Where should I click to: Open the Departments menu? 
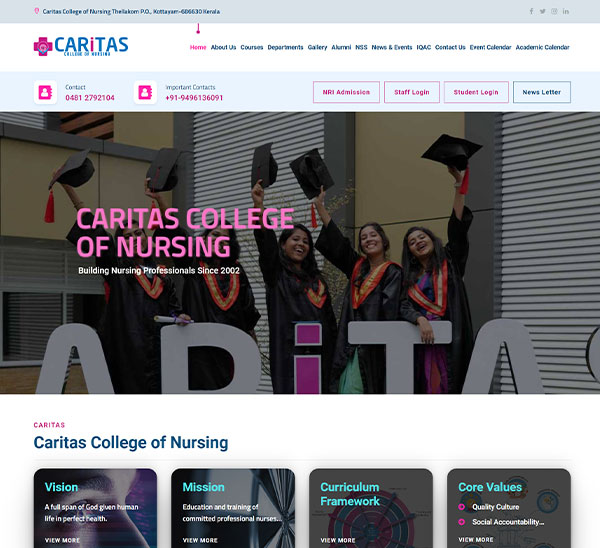285,47
